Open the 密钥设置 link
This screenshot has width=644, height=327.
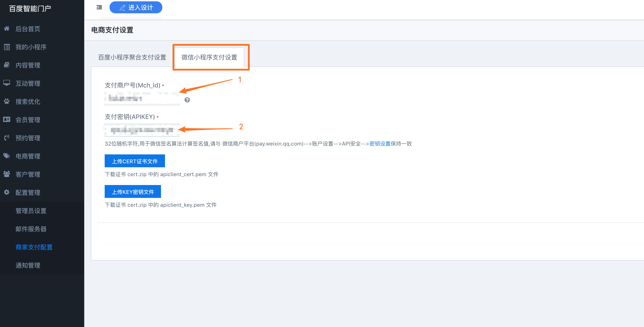click(380, 144)
